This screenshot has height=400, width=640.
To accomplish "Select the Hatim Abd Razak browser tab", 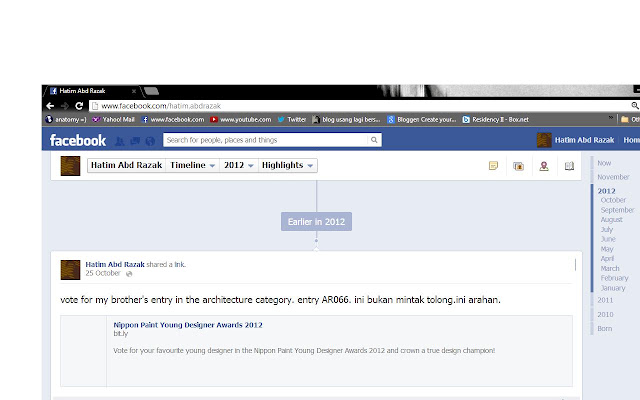I will (92, 91).
